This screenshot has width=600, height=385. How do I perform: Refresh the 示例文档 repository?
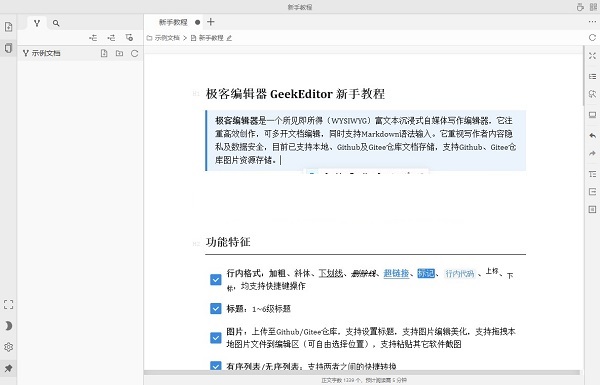134,53
